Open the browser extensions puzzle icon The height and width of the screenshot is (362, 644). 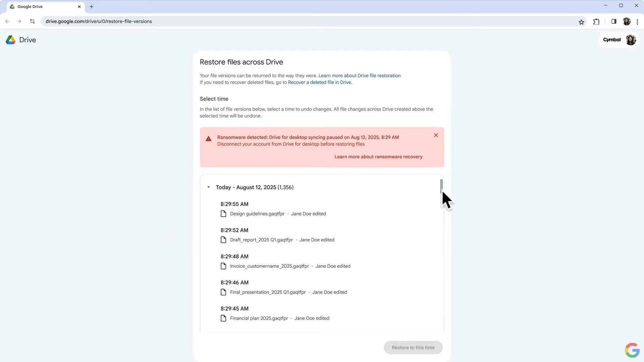pyautogui.click(x=596, y=22)
